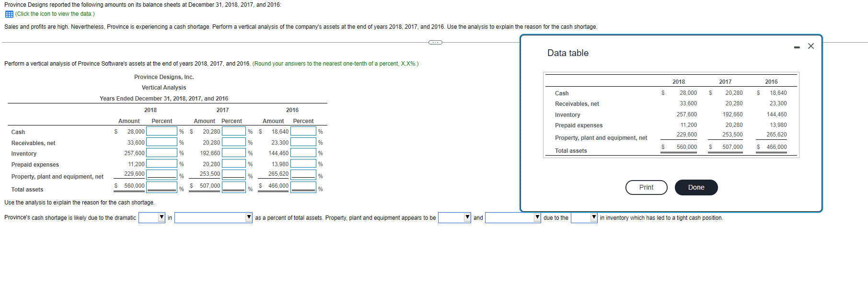The image size is (868, 284).
Task: Click the 2017 Cash percent field
Action: click(x=234, y=131)
